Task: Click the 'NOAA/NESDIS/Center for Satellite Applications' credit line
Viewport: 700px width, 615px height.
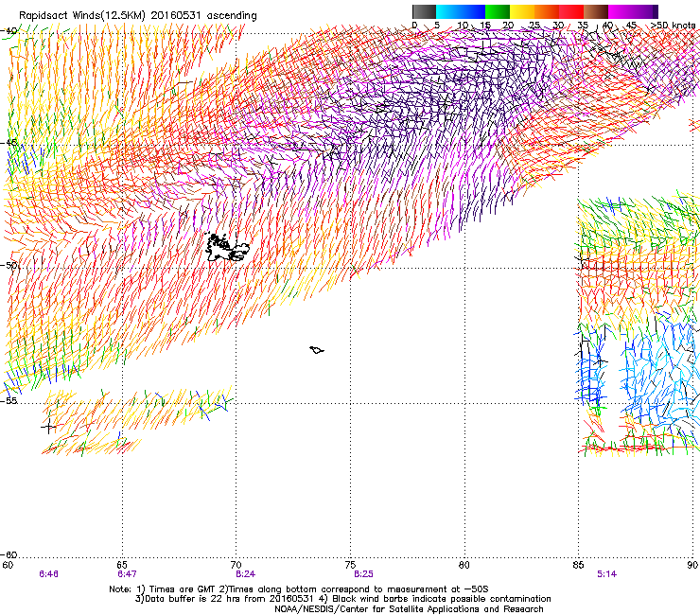Action: click(x=409, y=609)
